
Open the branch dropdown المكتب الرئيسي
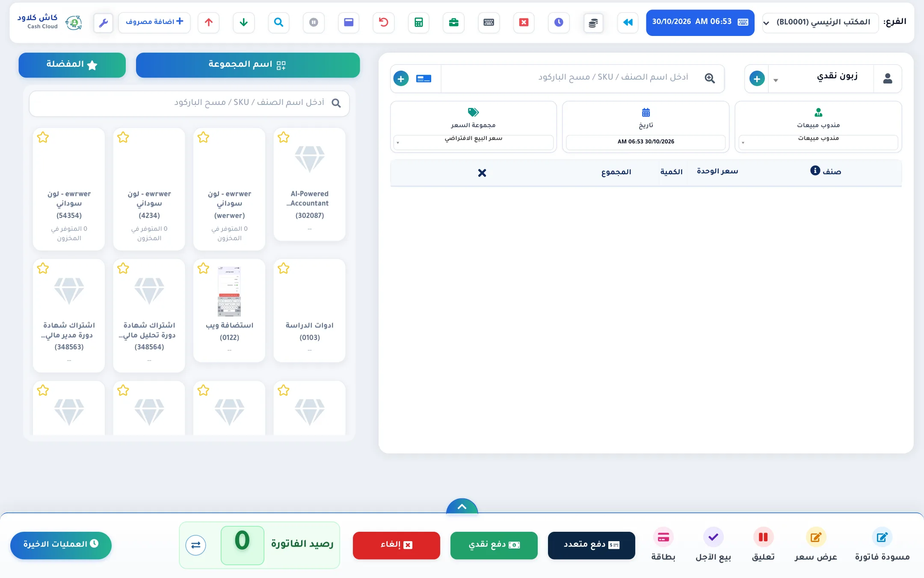click(820, 22)
